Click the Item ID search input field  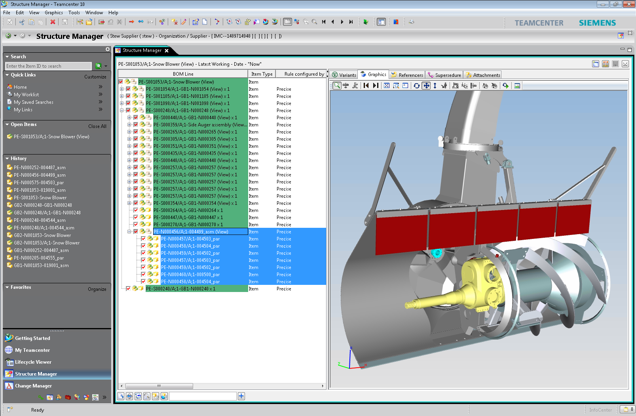pos(48,66)
